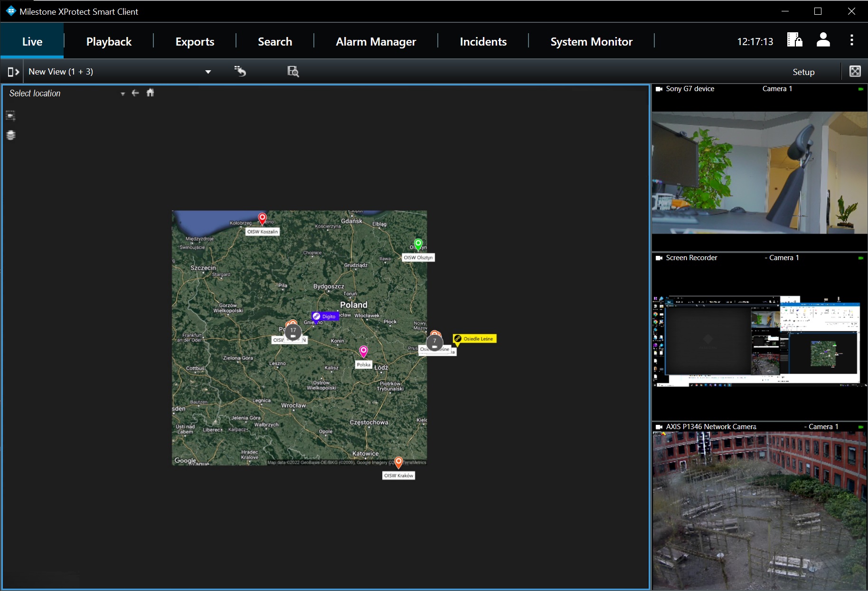Viewport: 868px width, 591px height.
Task: Click the camera selection icon on map
Action: 11,115
